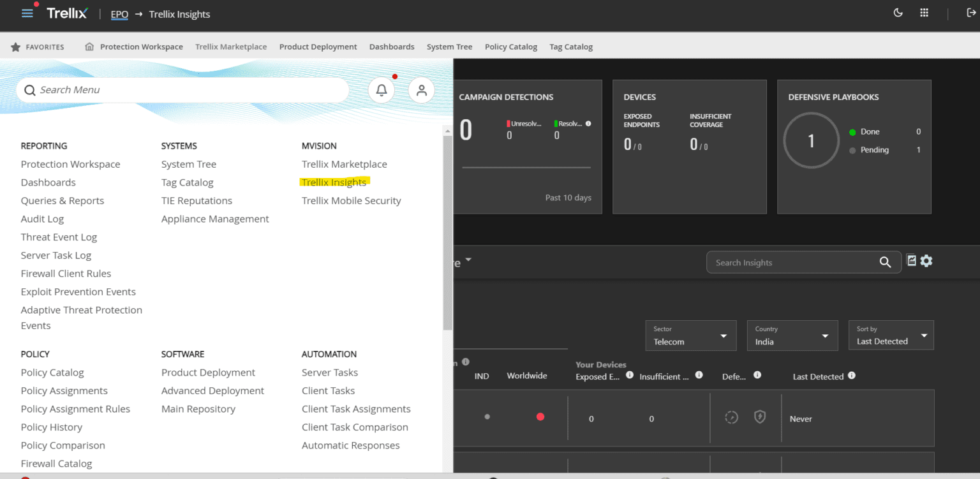The image size is (980, 479).
Task: Change Sort by Last Detected dropdown
Action: (x=891, y=335)
